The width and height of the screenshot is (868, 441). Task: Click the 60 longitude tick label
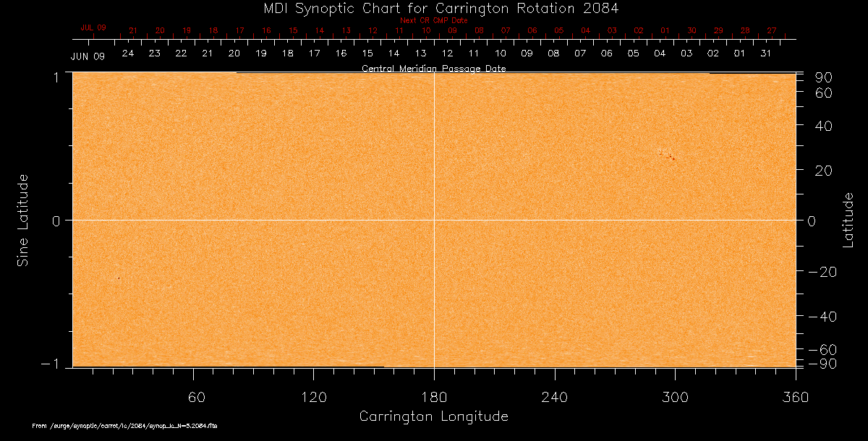[193, 397]
